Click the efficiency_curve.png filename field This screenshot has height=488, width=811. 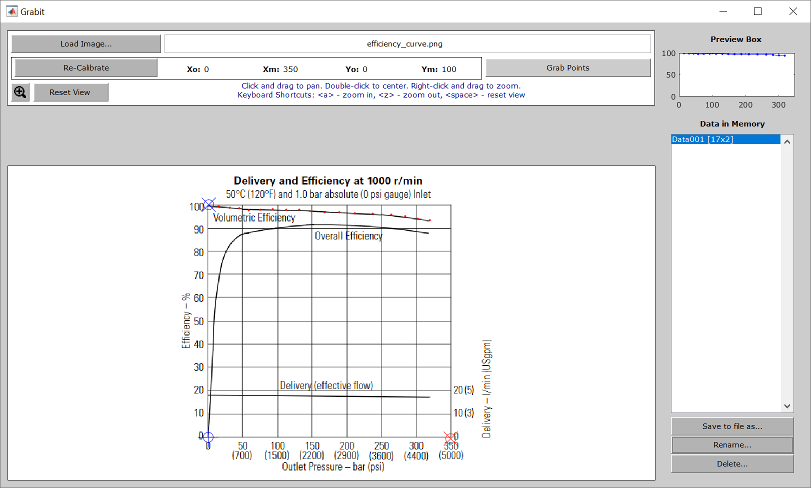407,44
